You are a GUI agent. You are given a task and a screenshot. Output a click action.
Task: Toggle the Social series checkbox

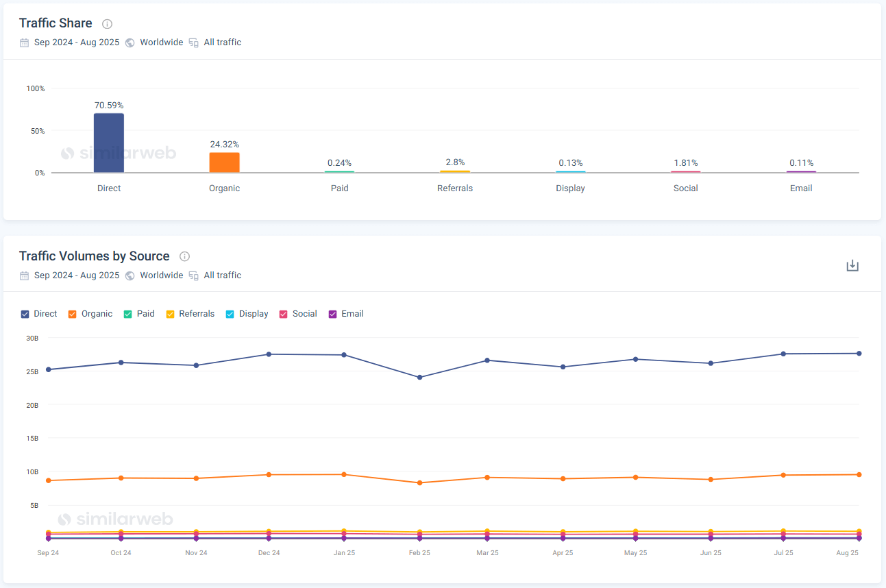[x=283, y=313]
